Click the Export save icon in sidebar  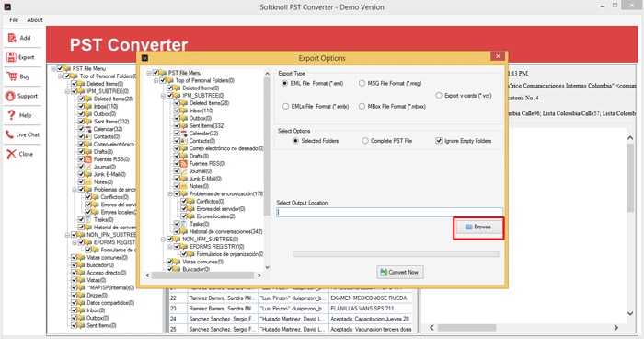point(11,57)
